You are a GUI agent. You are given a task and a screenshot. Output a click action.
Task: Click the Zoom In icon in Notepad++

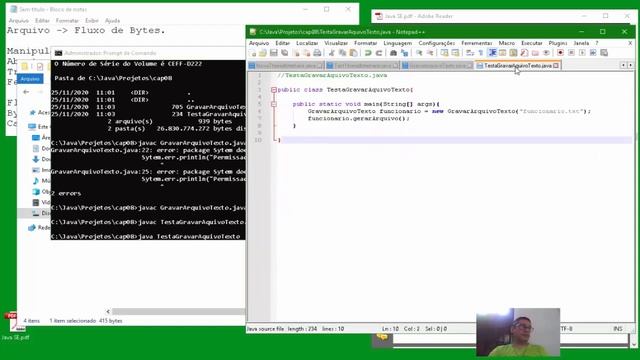tap(419, 53)
